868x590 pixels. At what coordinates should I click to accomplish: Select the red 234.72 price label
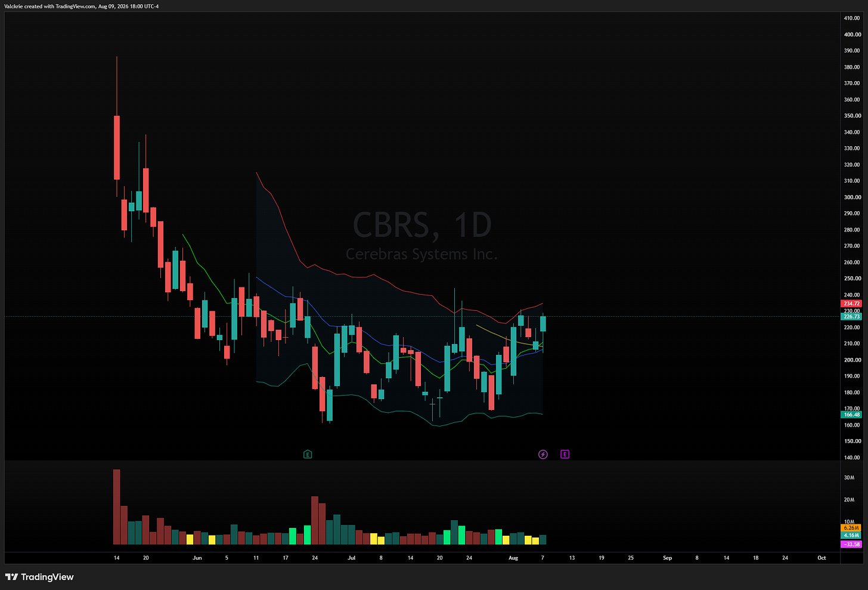(851, 304)
